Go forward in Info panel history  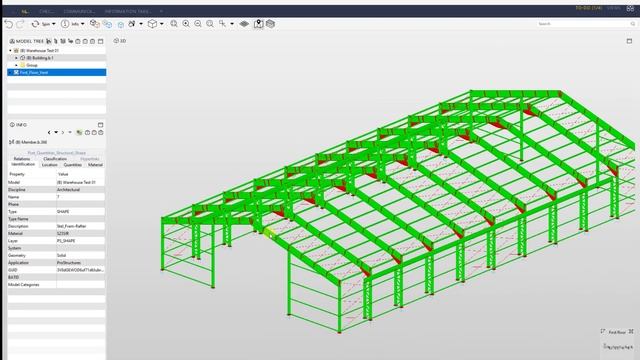click(x=62, y=133)
